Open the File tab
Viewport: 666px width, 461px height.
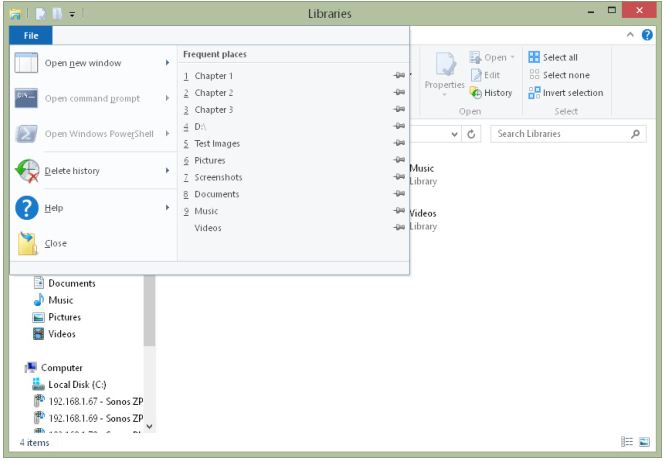tap(31, 35)
